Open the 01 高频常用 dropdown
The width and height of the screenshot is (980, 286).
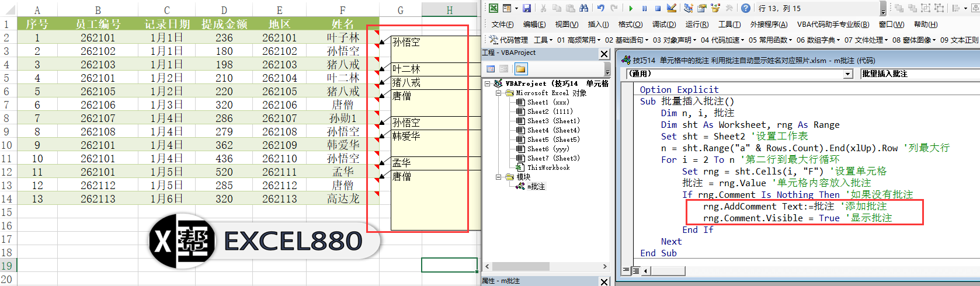[578, 40]
